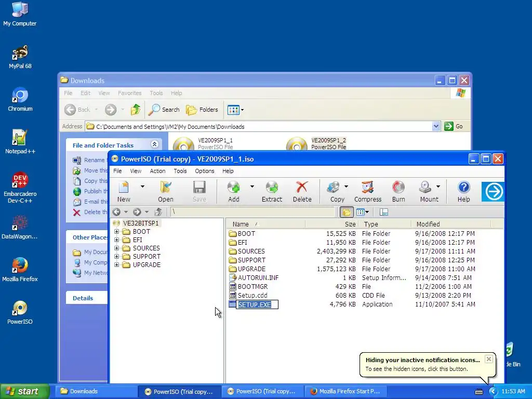
Task: Expand the SOURCES folder in tree
Action: [117, 248]
